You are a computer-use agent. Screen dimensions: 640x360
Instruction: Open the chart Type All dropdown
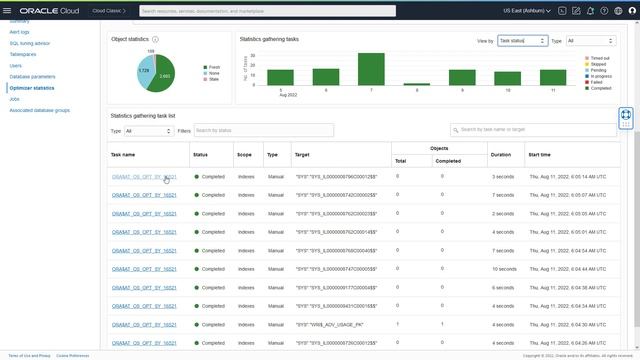tap(591, 41)
